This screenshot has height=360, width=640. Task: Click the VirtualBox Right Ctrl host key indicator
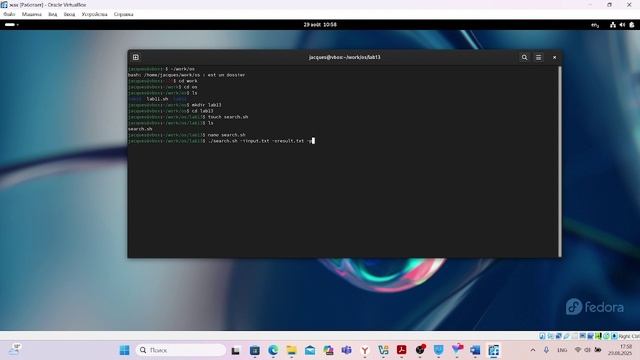pyautogui.click(x=629, y=336)
